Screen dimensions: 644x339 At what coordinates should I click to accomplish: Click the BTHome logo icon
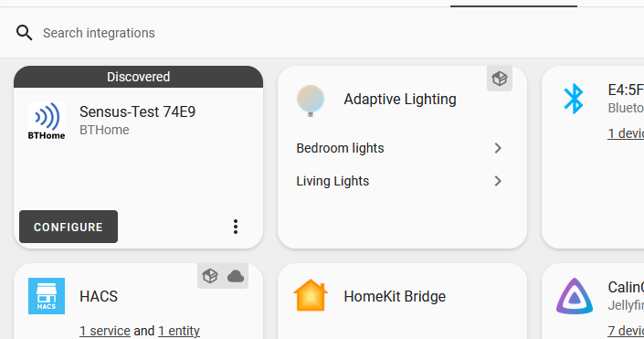click(47, 122)
